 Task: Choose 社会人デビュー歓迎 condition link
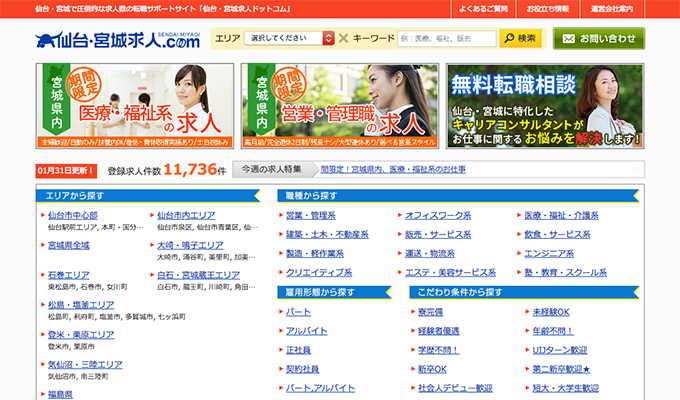455,388
